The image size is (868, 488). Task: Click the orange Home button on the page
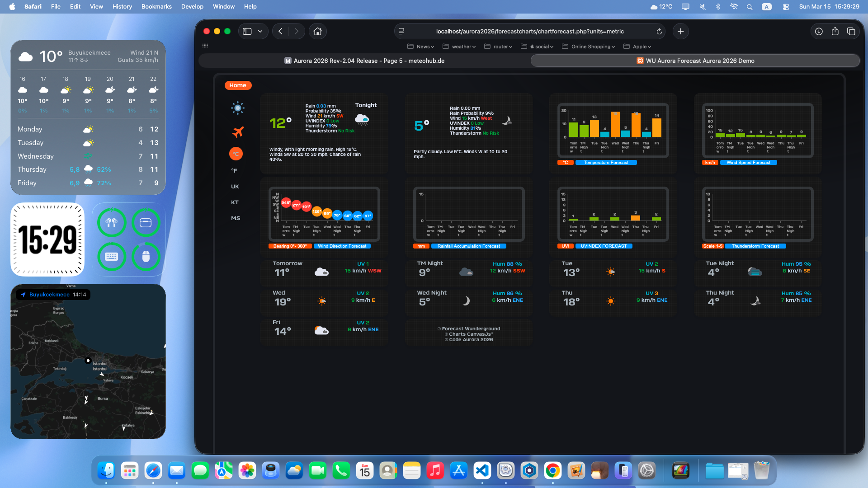click(238, 85)
